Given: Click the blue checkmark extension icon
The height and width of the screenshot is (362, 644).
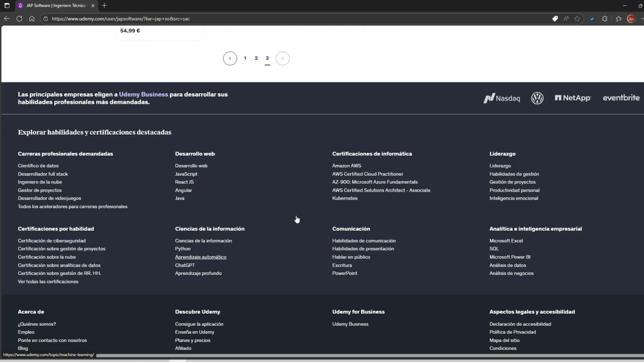Looking at the screenshot, I should [x=592, y=19].
